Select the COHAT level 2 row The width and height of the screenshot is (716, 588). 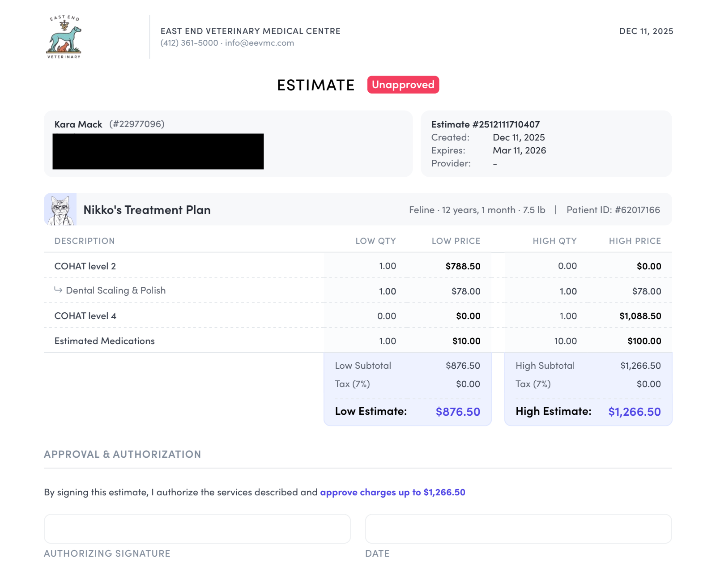tap(85, 266)
